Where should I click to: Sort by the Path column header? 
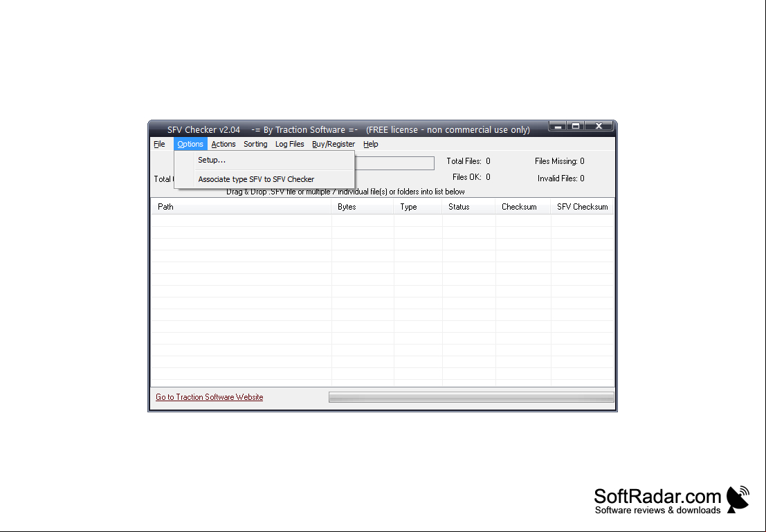pyautogui.click(x=241, y=207)
